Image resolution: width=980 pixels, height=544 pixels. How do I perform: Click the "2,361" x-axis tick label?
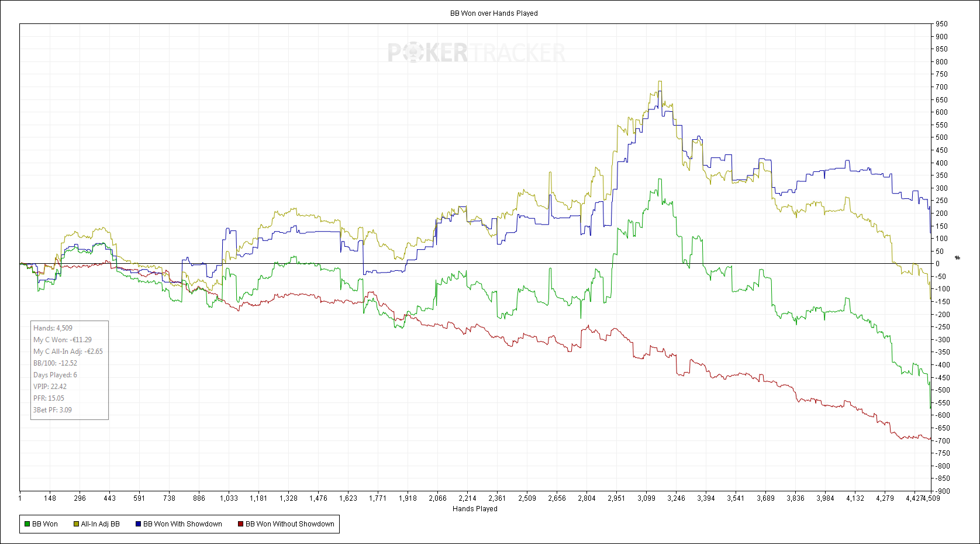(497, 498)
